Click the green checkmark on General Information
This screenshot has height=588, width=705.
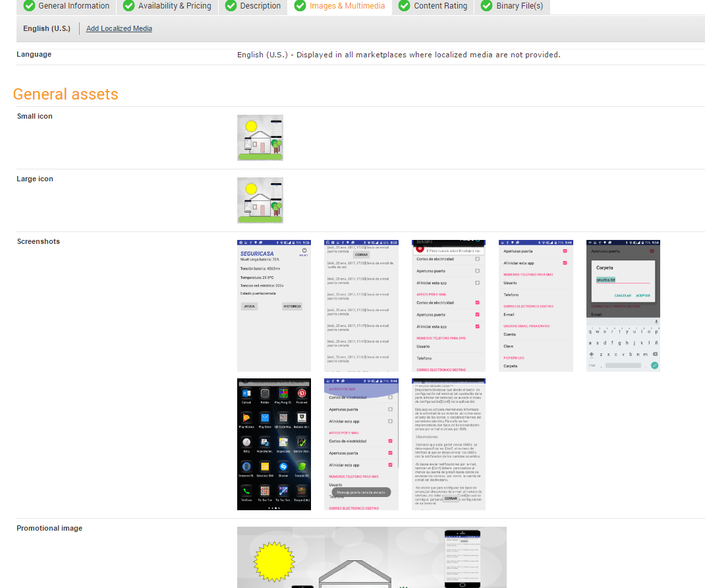[30, 6]
